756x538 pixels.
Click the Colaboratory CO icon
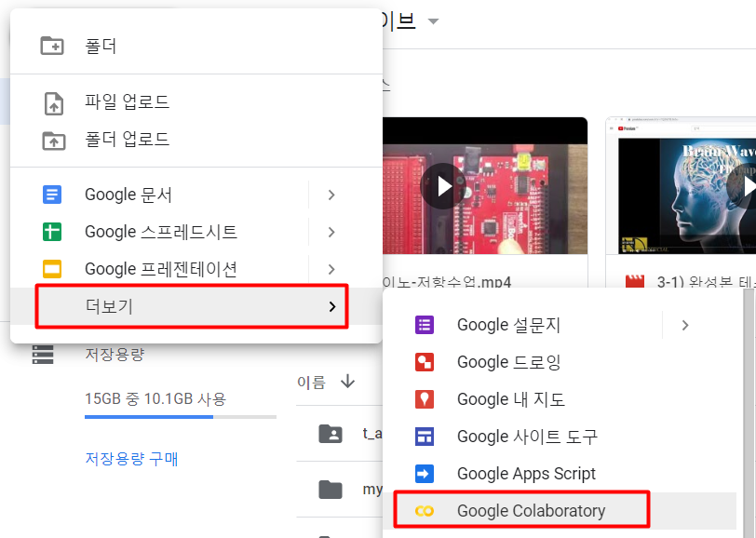[425, 510]
